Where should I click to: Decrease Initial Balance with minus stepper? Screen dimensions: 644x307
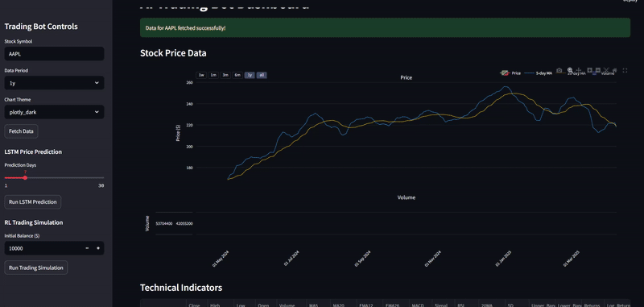coord(87,248)
